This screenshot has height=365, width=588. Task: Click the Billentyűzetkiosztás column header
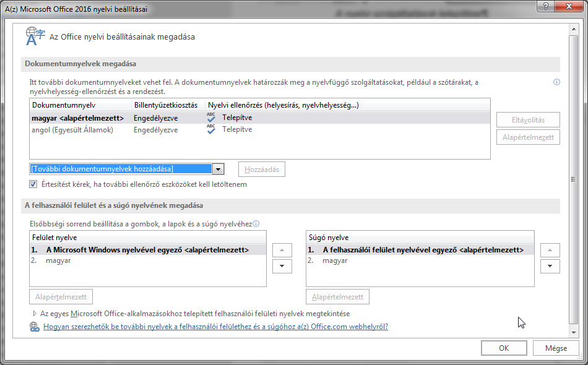coord(168,105)
